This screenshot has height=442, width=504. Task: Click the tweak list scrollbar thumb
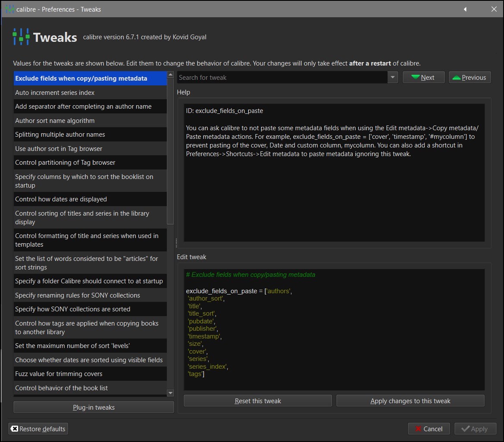click(x=170, y=151)
